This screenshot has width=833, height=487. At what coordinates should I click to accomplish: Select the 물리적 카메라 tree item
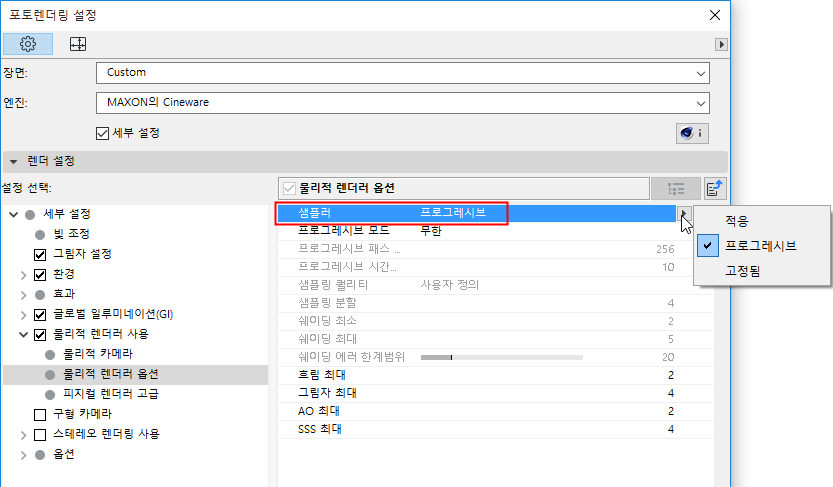point(98,354)
